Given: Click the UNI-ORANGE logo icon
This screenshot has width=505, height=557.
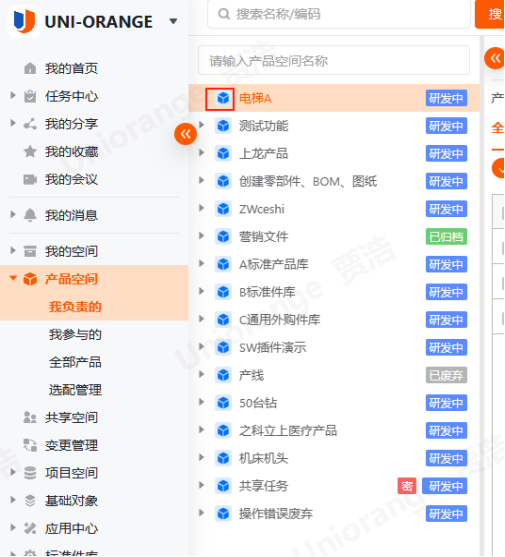Looking at the screenshot, I should [24, 21].
